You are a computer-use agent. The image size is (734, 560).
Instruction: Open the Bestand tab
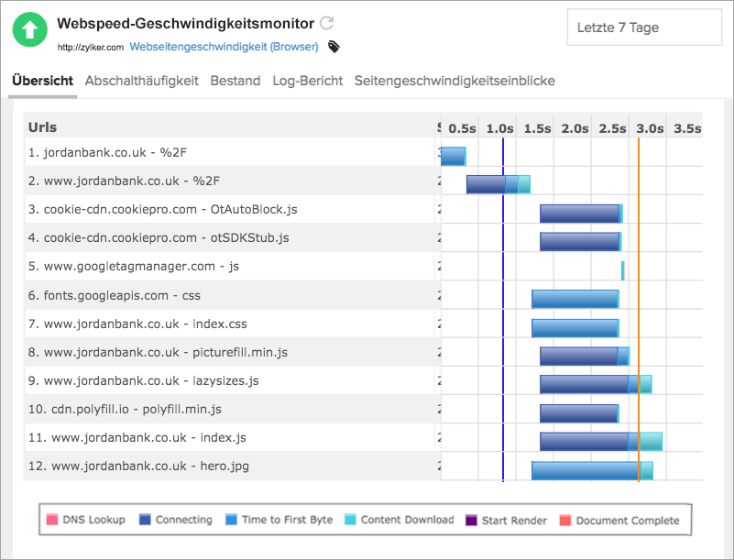tap(236, 81)
